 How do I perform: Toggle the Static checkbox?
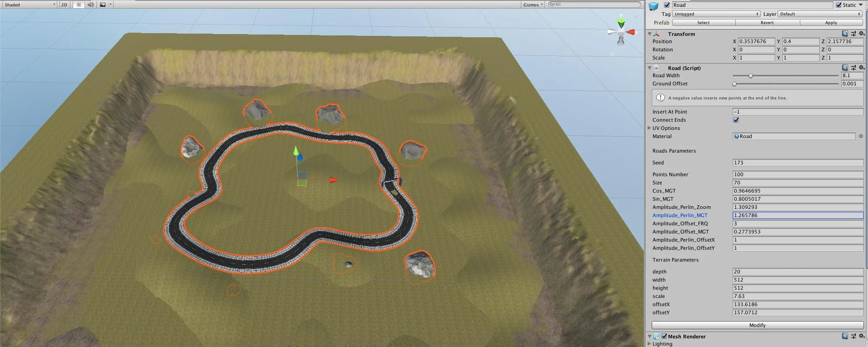pyautogui.click(x=838, y=5)
